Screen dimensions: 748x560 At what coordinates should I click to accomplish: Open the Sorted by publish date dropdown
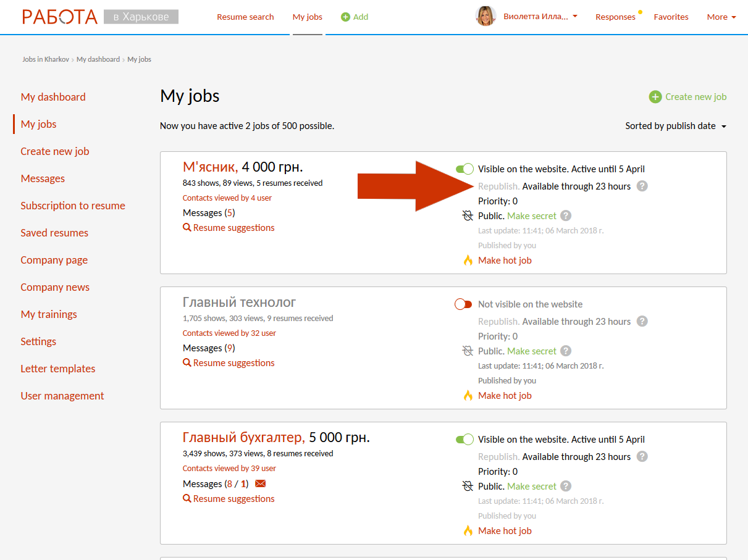click(x=676, y=126)
